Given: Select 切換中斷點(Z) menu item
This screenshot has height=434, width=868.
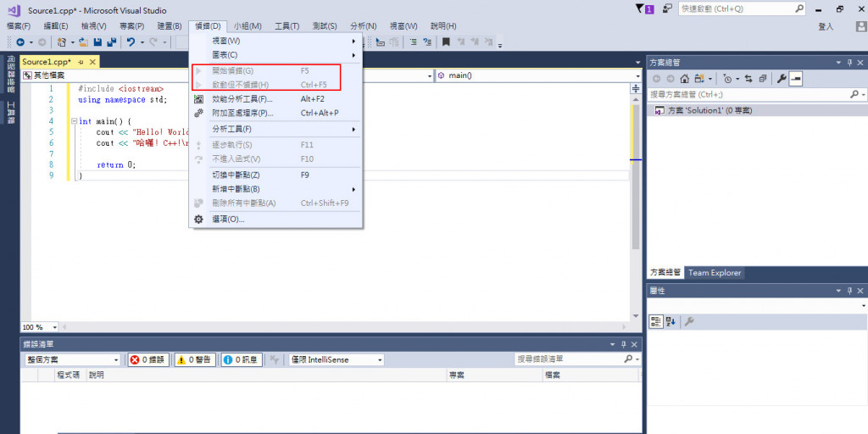Looking at the screenshot, I should pyautogui.click(x=275, y=175).
